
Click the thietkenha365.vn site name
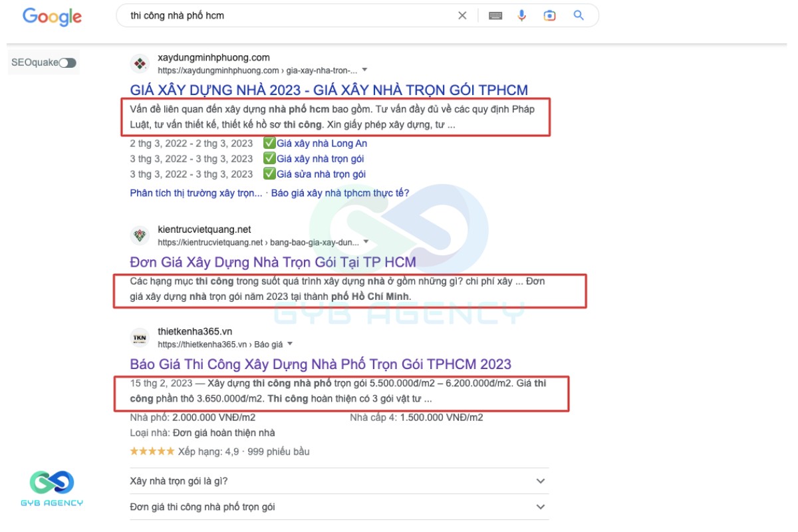click(195, 331)
